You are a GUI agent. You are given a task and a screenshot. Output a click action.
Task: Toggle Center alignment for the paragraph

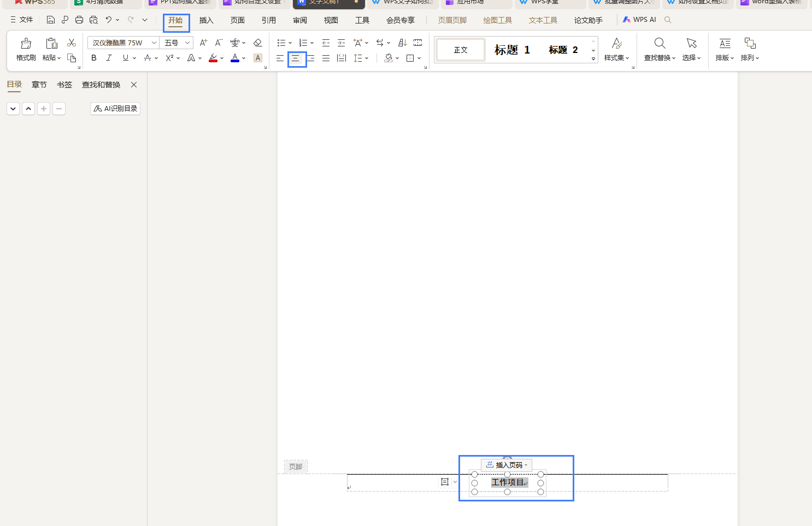pos(296,58)
